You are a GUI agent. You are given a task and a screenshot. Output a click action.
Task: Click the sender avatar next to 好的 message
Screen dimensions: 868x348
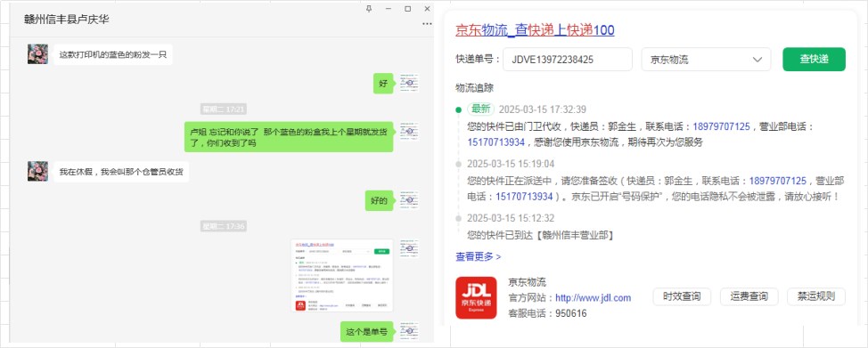point(408,200)
